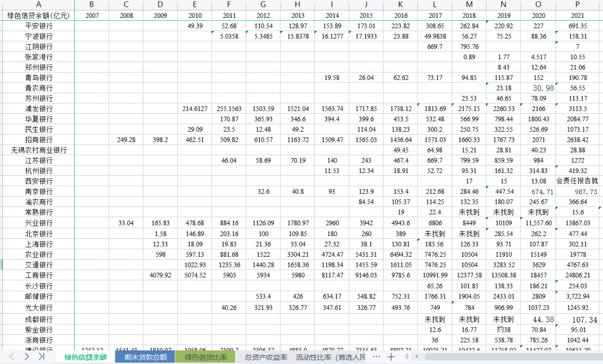
Task: Select the 江阴银行 cell
Action: [x=39, y=46]
